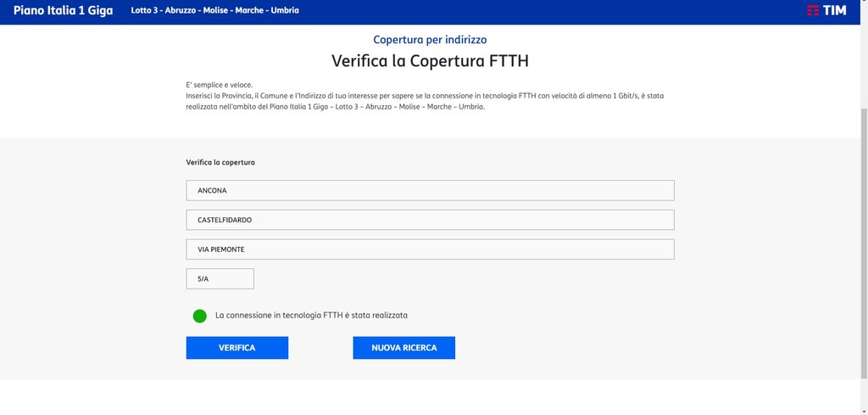Click the FTTH connection realized status message
The image size is (868, 415).
[x=311, y=315]
